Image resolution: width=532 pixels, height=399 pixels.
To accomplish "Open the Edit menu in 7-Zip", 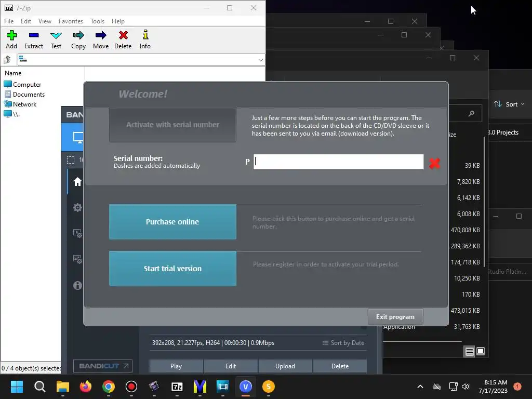I will tap(26, 21).
